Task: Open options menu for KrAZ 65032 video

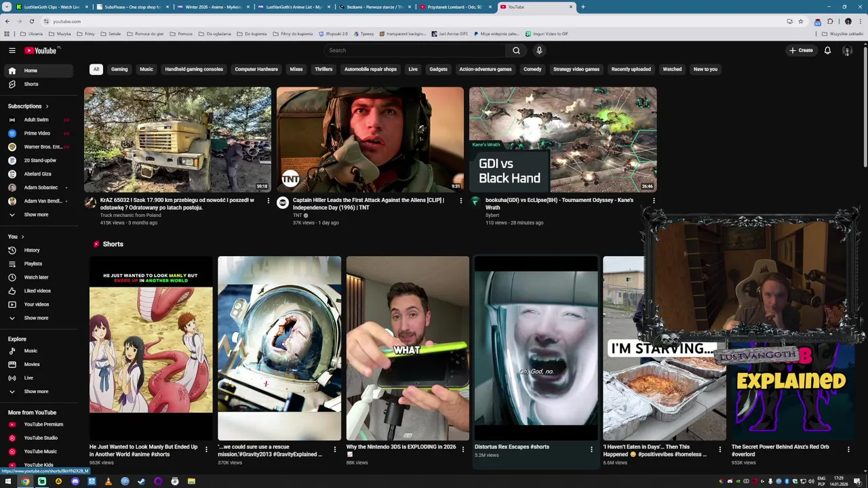Action: (x=268, y=201)
